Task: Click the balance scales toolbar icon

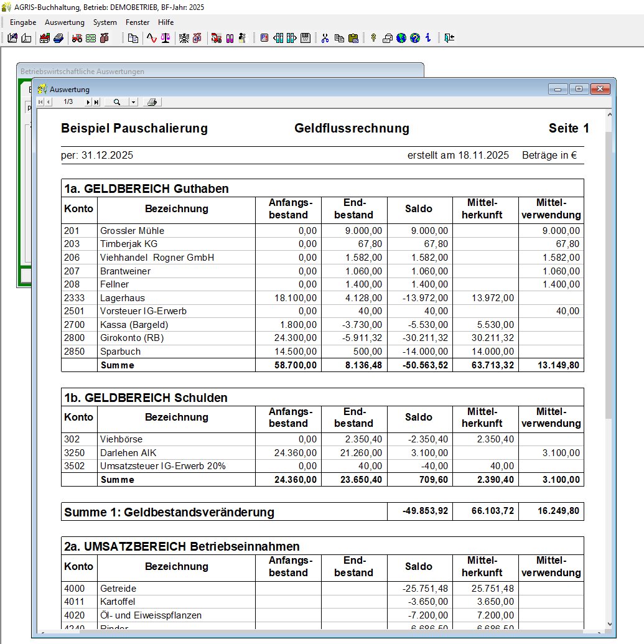Action: [165, 38]
